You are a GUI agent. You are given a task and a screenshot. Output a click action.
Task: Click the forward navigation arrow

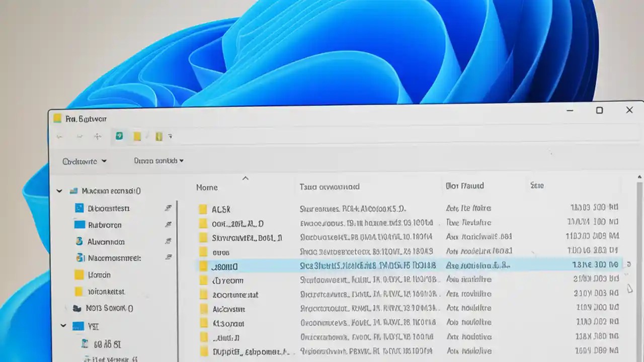[78, 136]
